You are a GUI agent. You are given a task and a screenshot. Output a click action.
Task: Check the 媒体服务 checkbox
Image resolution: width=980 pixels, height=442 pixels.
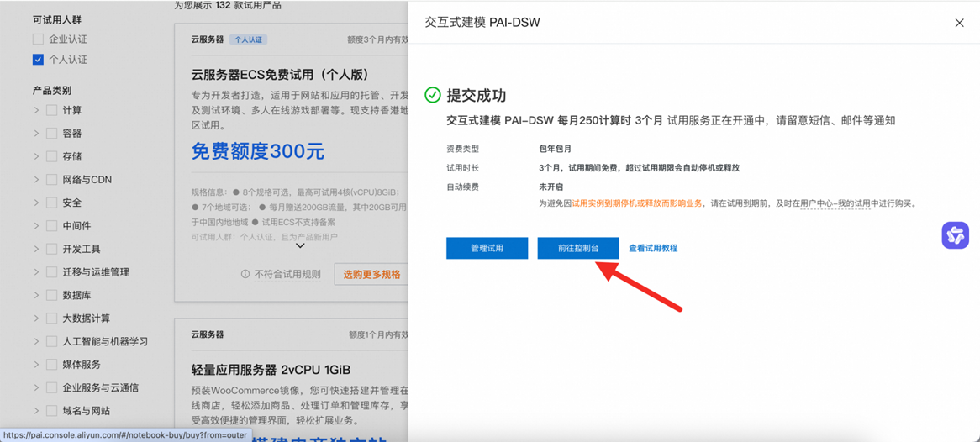coord(52,365)
